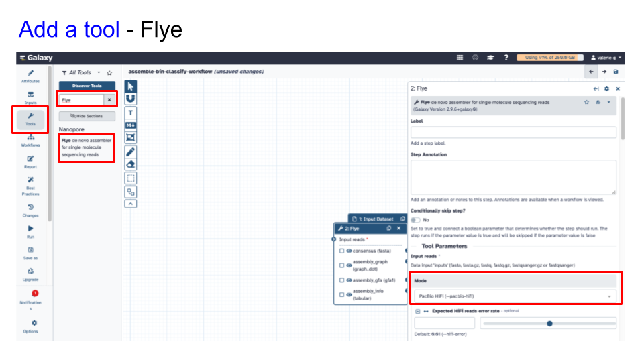This screenshot has height=362, width=644.
Task: Open the Best Practices panel
Action: pyautogui.click(x=30, y=186)
